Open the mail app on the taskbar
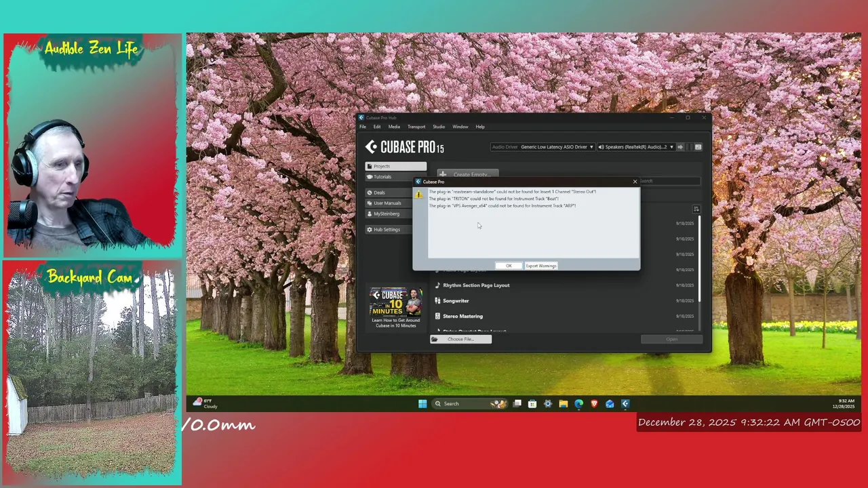Viewport: 868px width, 488px height. tap(610, 404)
